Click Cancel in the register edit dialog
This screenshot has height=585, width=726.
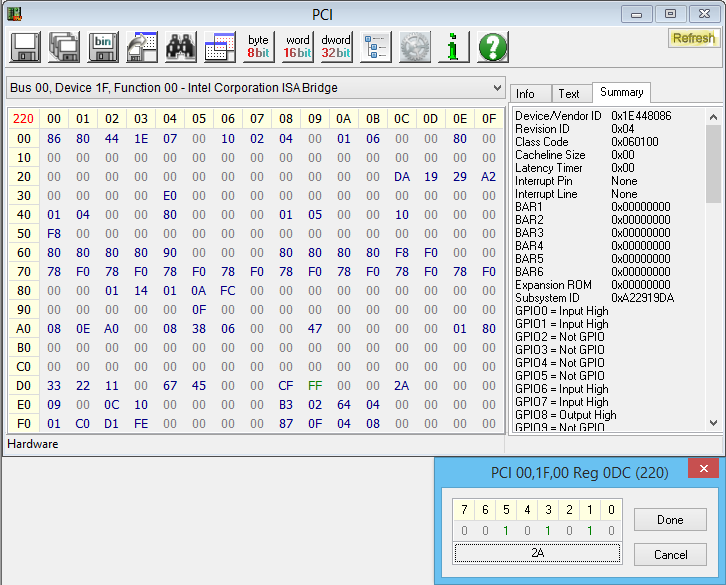(x=670, y=554)
